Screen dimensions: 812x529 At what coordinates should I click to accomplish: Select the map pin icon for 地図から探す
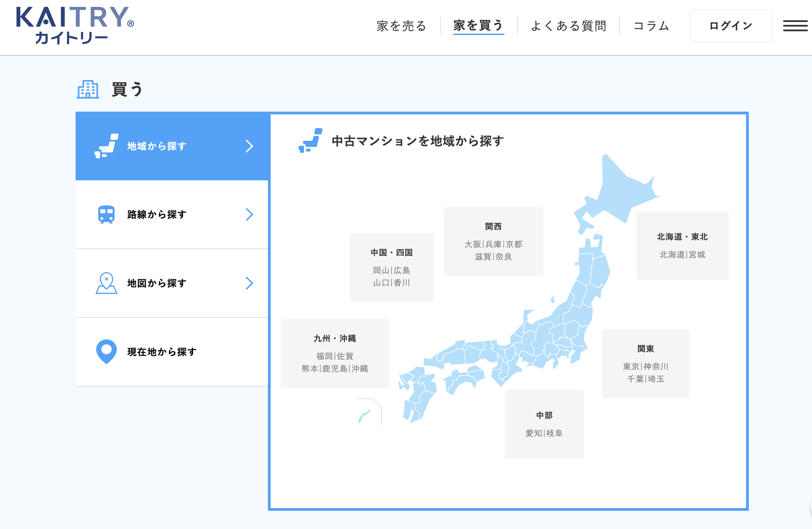tap(106, 283)
